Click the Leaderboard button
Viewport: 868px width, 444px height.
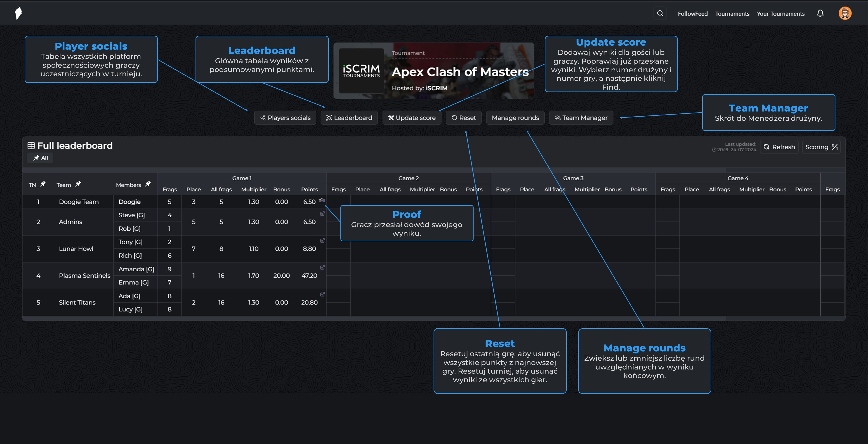(349, 117)
